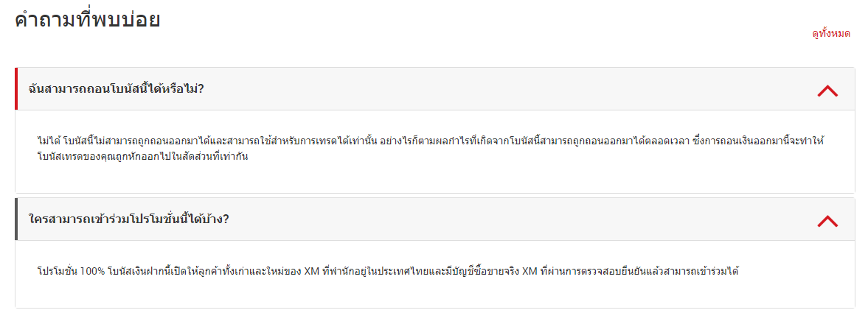The image size is (868, 310).
Task: Click the question title ฉันสามารถถอนโบนัสนี้ได้หรือไม่?
Action: (116, 89)
